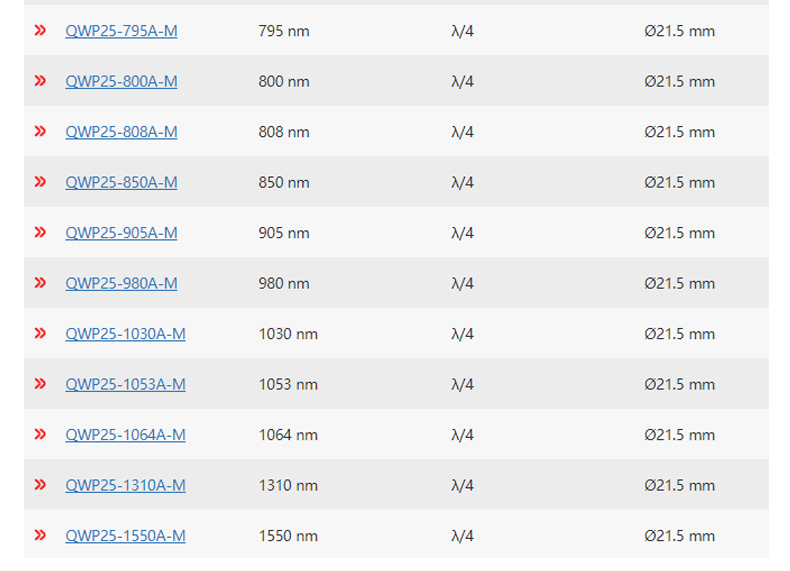Open the QWP25-795A-M product link
This screenshot has width=790, height=571.
click(121, 31)
